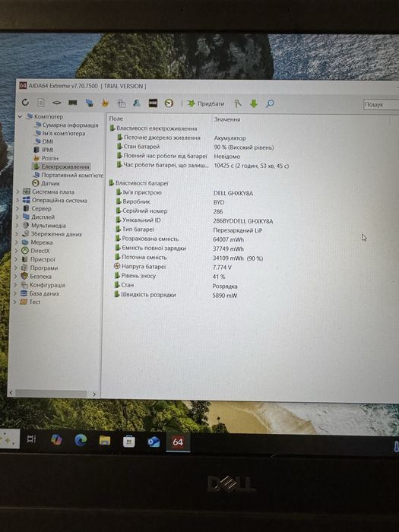
Task: Click the green download arrow icon
Action: tap(253, 104)
